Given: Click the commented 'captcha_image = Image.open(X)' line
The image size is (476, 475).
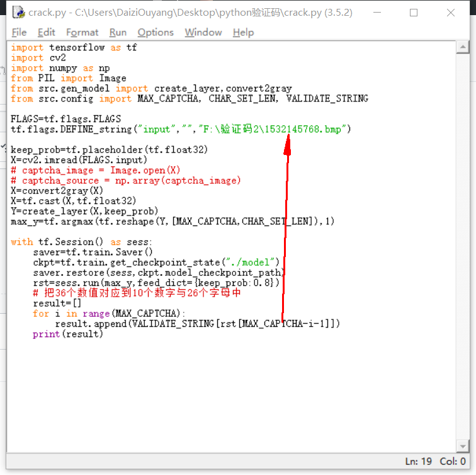Looking at the screenshot, I should (x=95, y=170).
